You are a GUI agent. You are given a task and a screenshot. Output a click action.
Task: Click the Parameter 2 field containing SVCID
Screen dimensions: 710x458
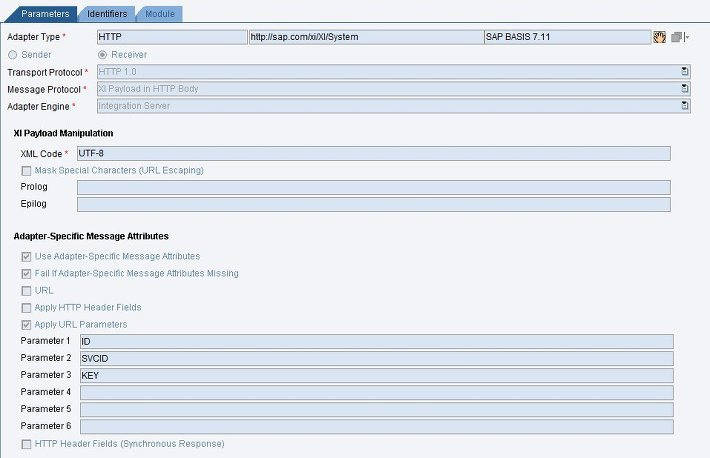[377, 358]
